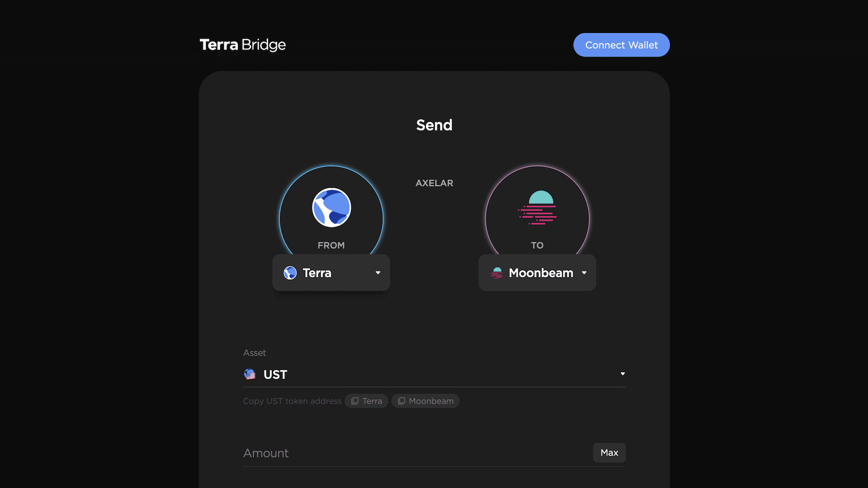Expand the UST asset dropdown arrow

click(623, 374)
